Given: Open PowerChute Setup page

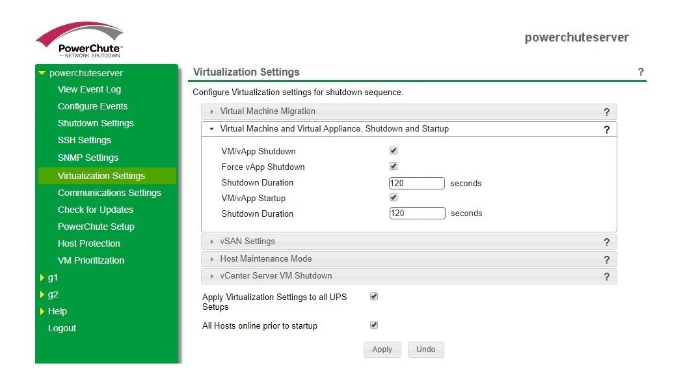Looking at the screenshot, I should click(96, 227).
